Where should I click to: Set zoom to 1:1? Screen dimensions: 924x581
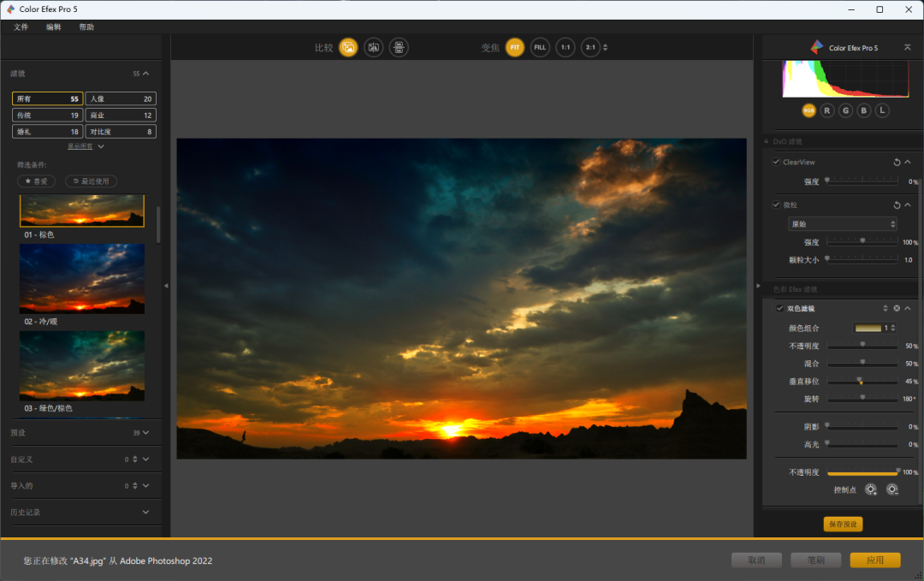click(565, 48)
